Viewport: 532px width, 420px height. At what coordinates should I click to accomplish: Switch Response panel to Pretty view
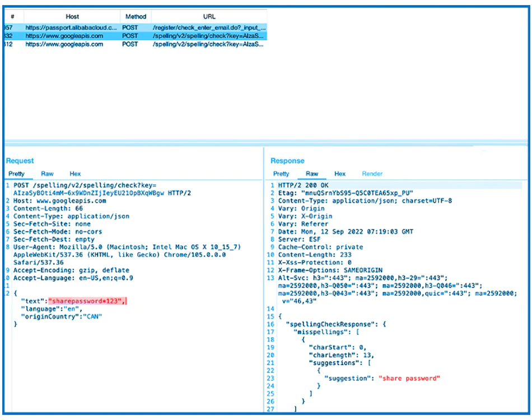[281, 174]
